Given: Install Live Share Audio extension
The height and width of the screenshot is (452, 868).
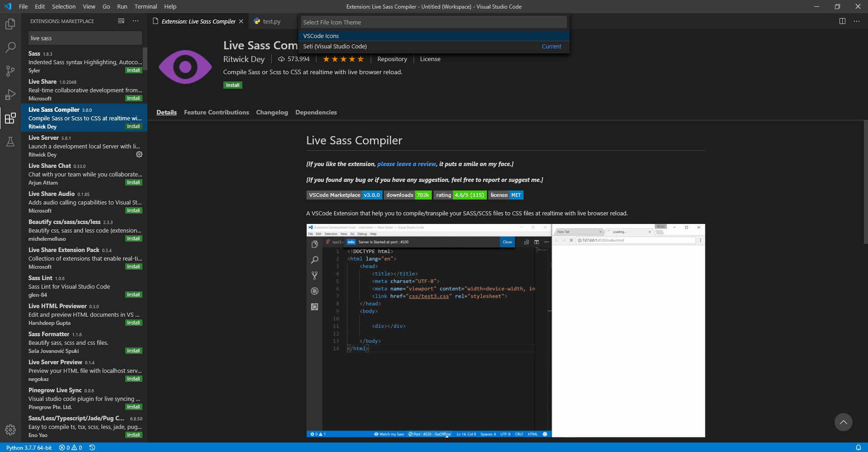Looking at the screenshot, I should (x=133, y=210).
